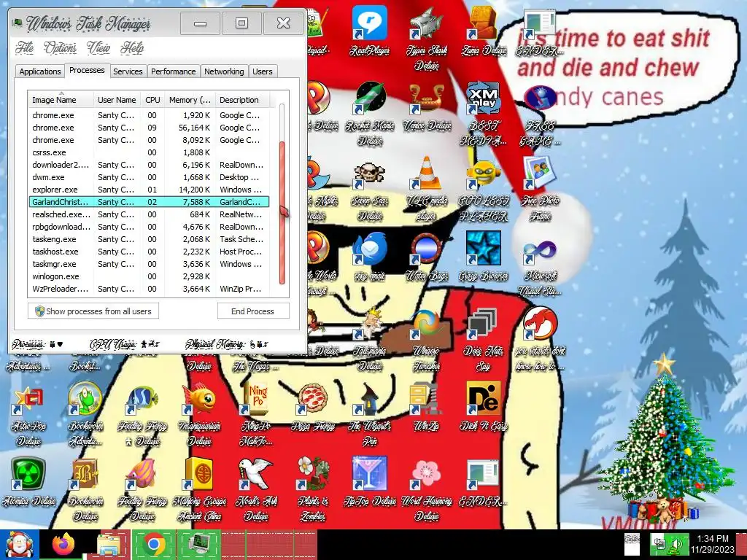This screenshot has width=747, height=560.
Task: Open Winaero Tweaker shortcut
Action: click(426, 339)
